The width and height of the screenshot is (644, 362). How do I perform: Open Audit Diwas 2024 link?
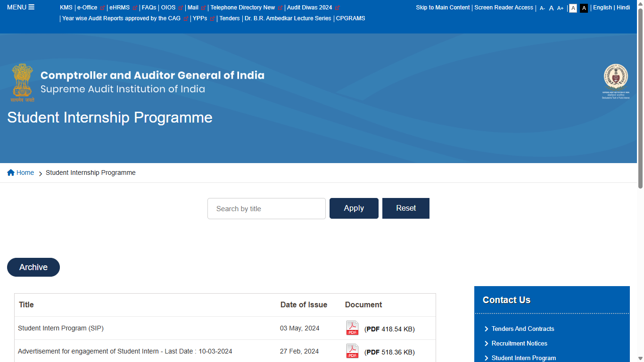tap(310, 8)
